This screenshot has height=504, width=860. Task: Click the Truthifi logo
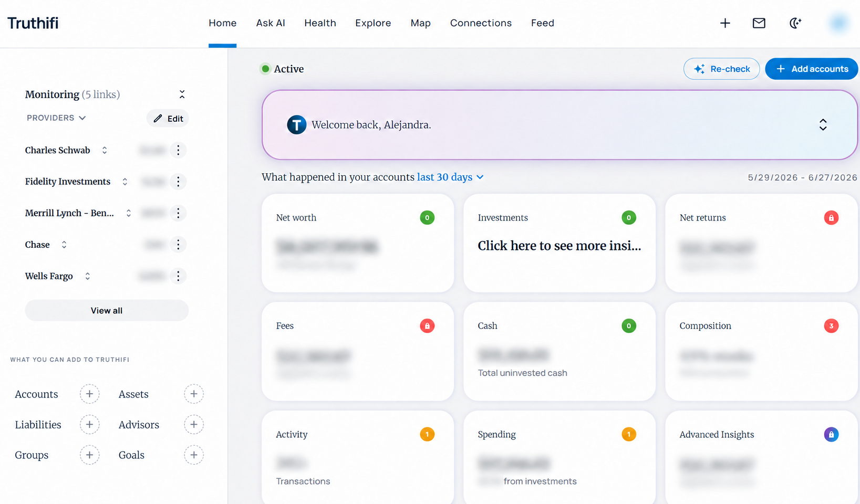click(33, 23)
